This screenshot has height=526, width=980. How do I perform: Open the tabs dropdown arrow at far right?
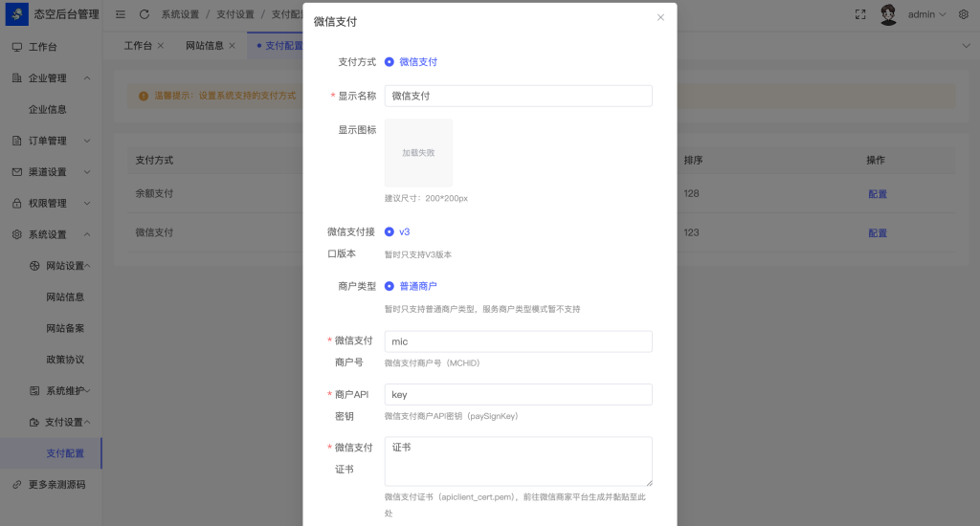tap(966, 46)
